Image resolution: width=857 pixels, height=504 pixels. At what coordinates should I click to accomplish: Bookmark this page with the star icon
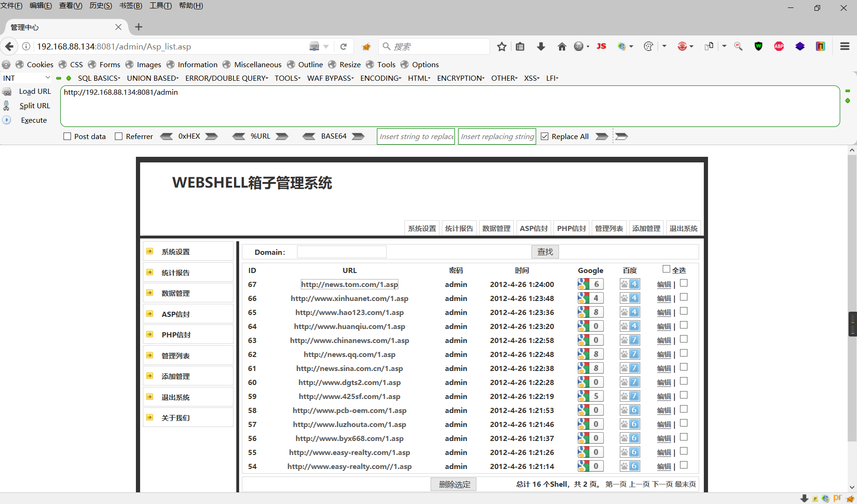(x=502, y=46)
